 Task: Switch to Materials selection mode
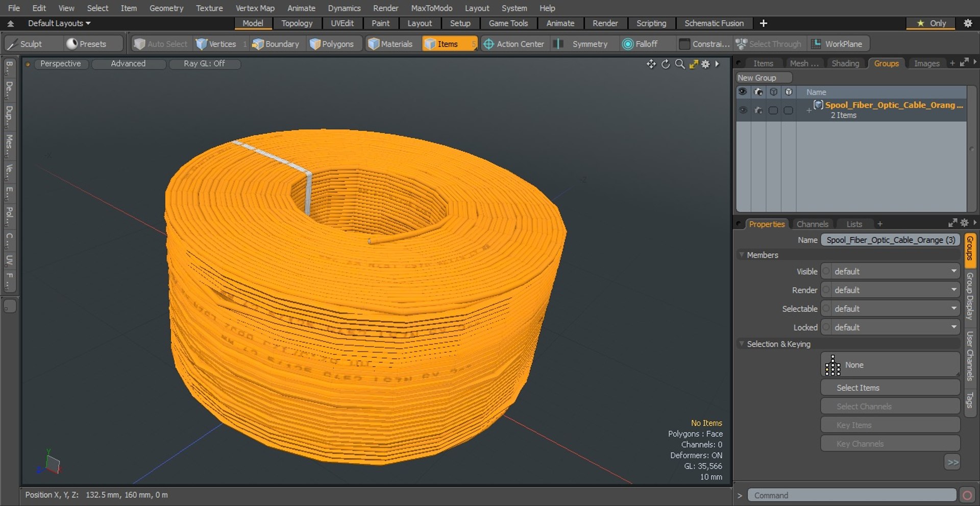tap(390, 44)
